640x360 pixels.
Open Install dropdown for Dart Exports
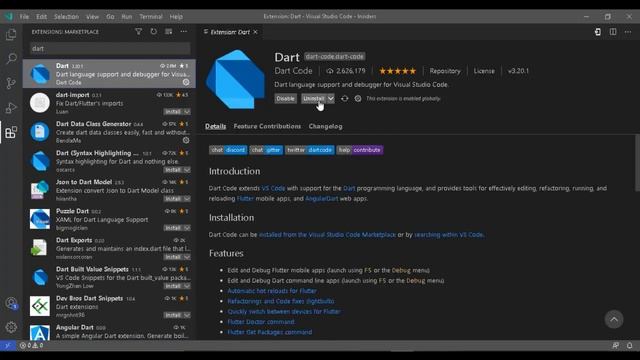pos(187,257)
